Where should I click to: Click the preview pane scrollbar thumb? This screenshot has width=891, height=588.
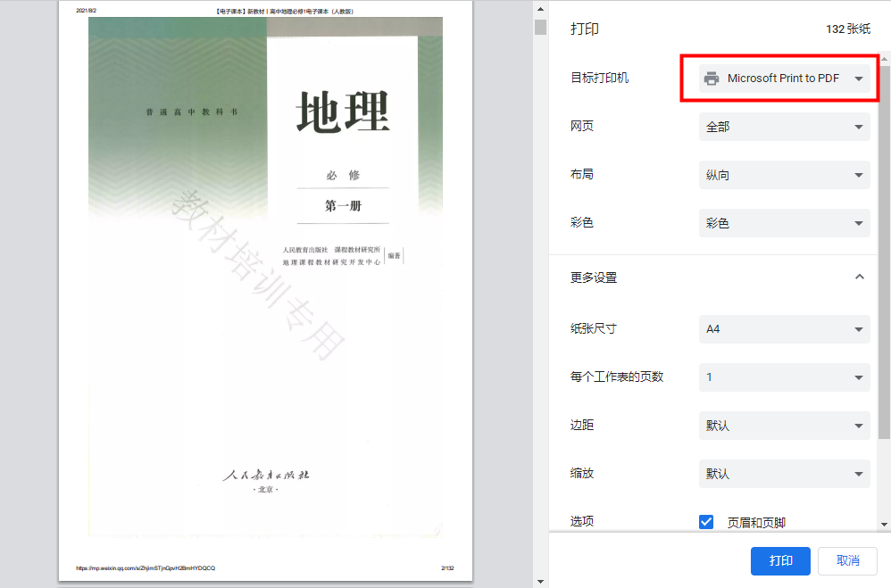pos(540,27)
